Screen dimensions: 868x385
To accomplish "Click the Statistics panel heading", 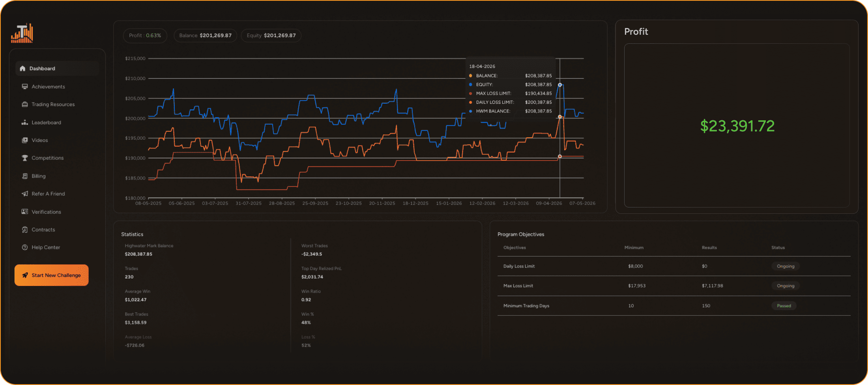I will (132, 234).
